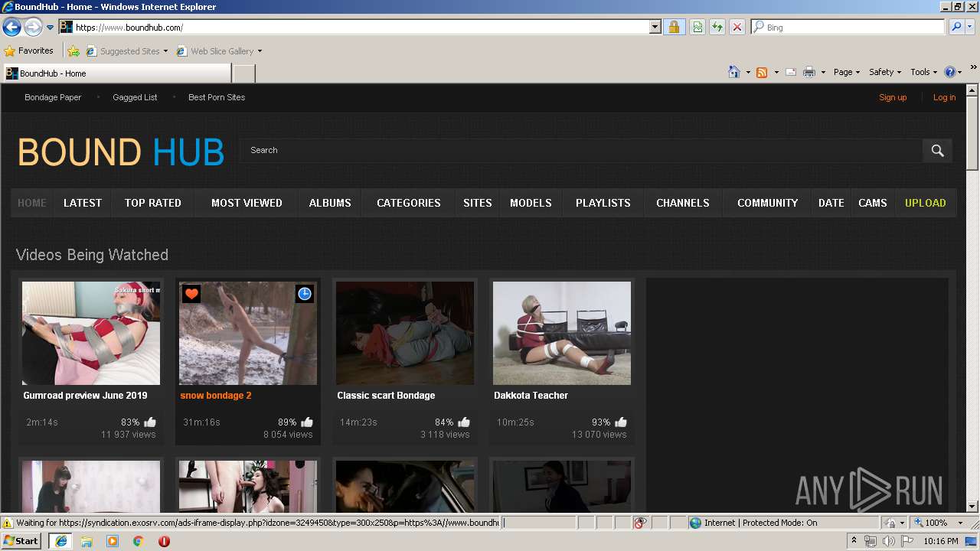The width and height of the screenshot is (980, 551).
Task: Click the Read Mail icon
Action: point(791,72)
